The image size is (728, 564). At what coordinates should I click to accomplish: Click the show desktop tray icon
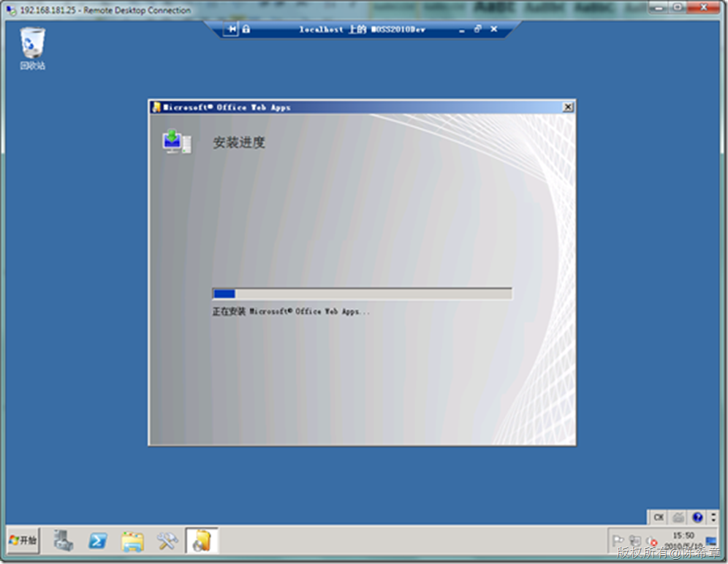click(711, 541)
